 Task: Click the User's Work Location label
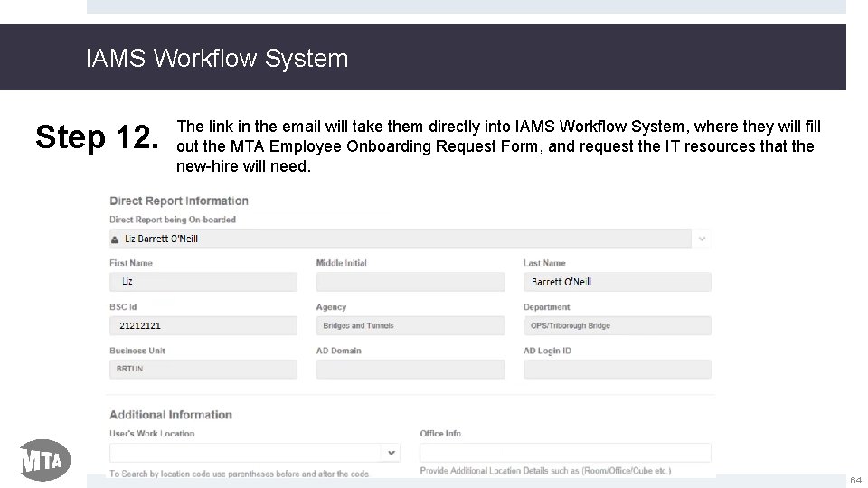(152, 433)
